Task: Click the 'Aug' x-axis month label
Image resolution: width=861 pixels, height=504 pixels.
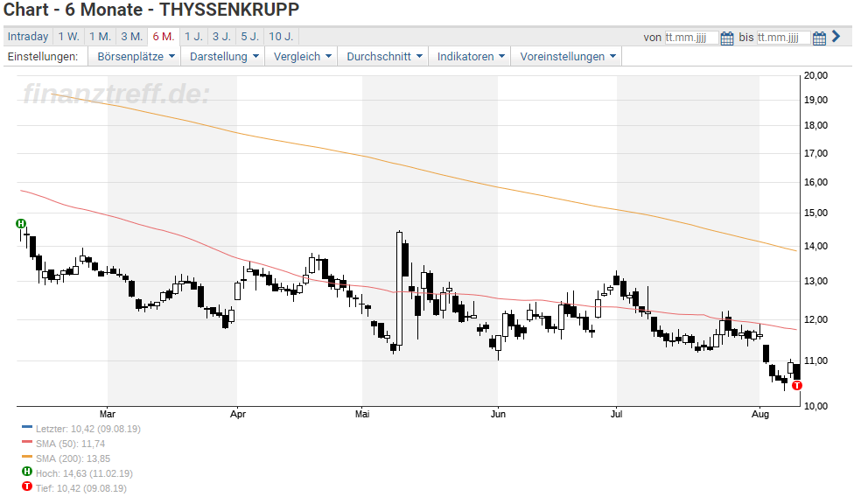Action: 760,414
